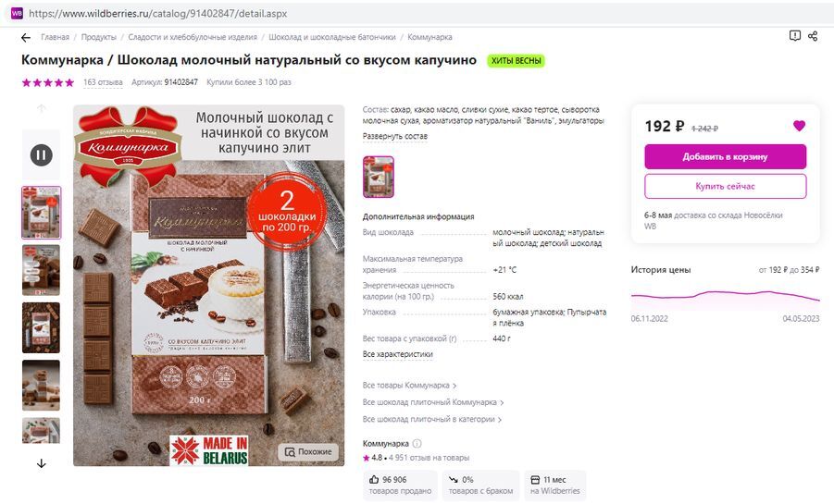The width and height of the screenshot is (834, 504).
Task: Toggle the heart favorite icon
Action: click(x=799, y=126)
